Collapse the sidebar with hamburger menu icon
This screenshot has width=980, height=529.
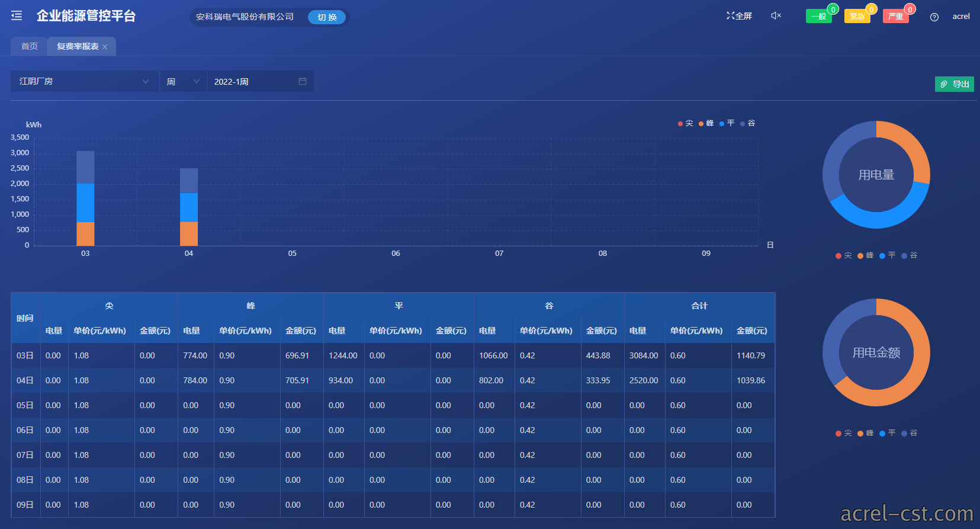click(17, 16)
